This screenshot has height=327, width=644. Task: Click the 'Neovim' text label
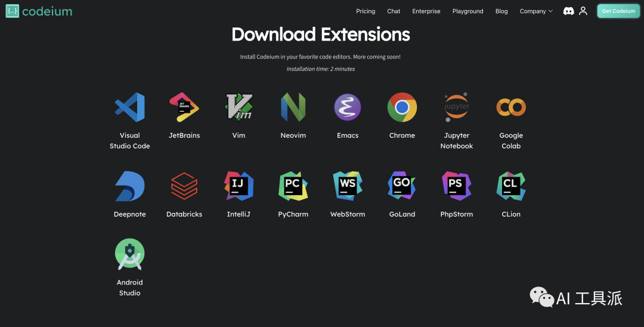click(293, 135)
